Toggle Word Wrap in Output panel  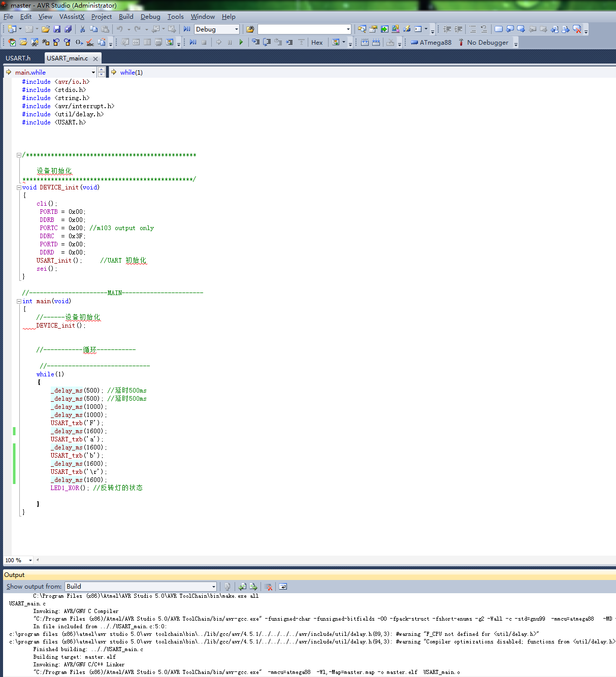click(x=283, y=587)
